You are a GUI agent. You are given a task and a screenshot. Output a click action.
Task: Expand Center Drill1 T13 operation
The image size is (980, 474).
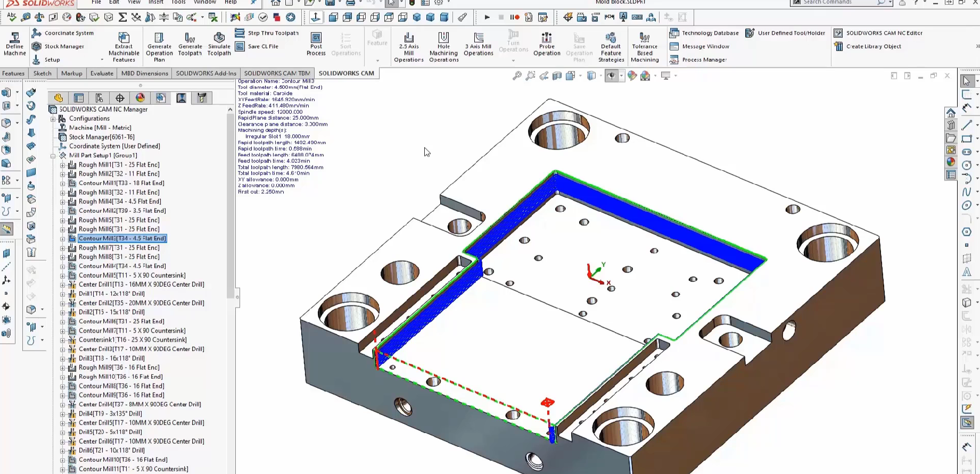[63, 285]
